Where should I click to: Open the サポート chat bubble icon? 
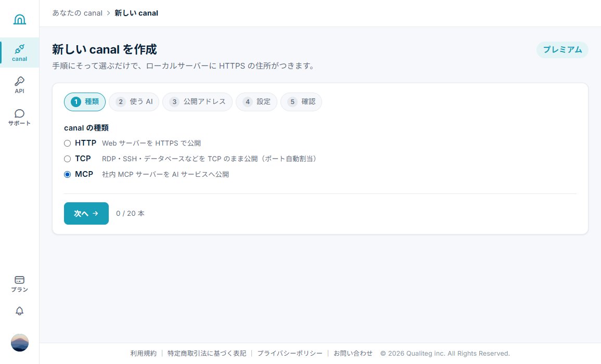[x=20, y=113]
